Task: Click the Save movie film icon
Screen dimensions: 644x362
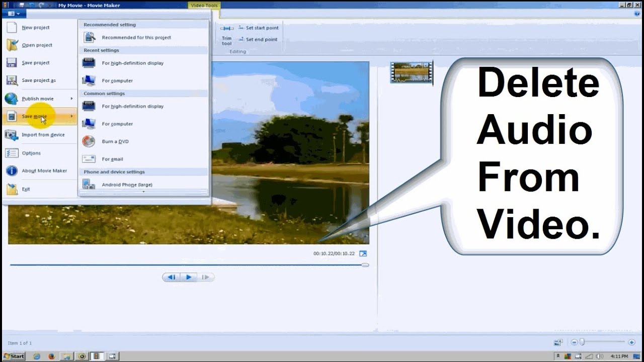Action: [x=12, y=116]
